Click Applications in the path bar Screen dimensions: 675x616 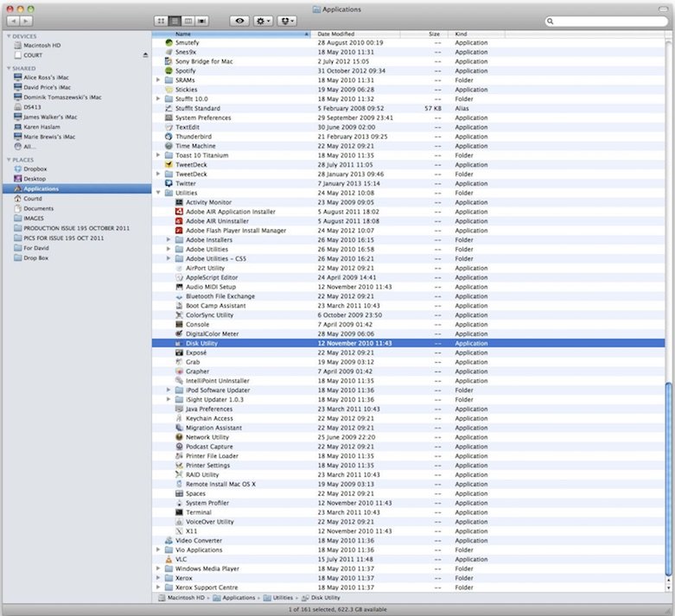point(234,598)
